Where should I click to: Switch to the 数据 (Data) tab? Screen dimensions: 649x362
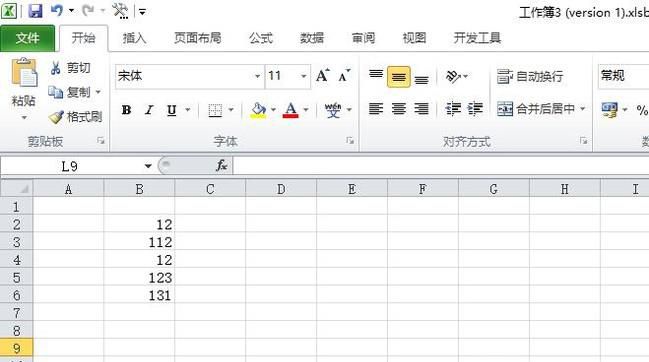click(312, 38)
